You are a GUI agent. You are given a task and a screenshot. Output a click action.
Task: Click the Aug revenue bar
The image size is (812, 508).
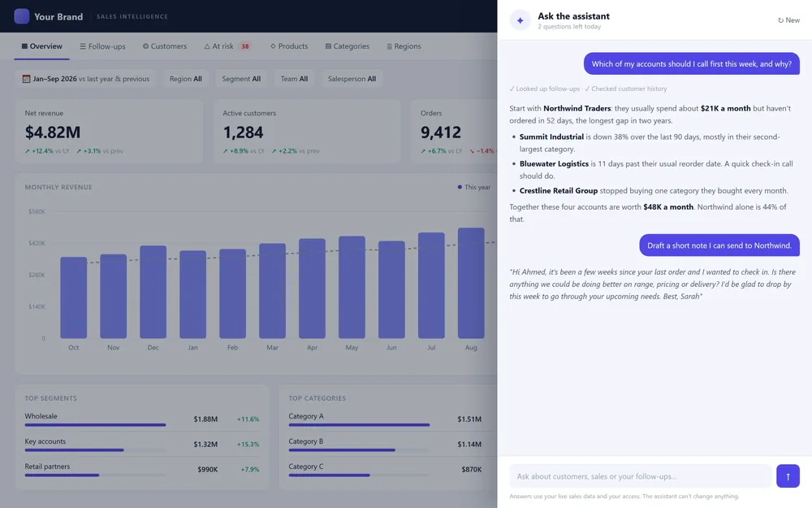(471, 283)
